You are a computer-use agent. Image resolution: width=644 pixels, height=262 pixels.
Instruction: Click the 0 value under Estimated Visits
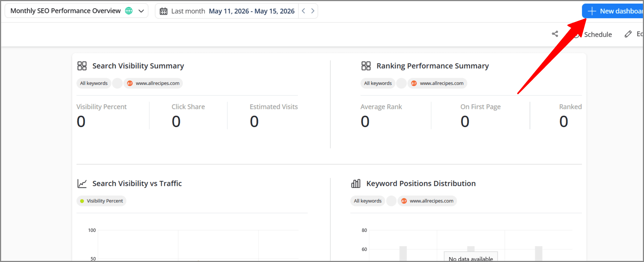coord(254,122)
